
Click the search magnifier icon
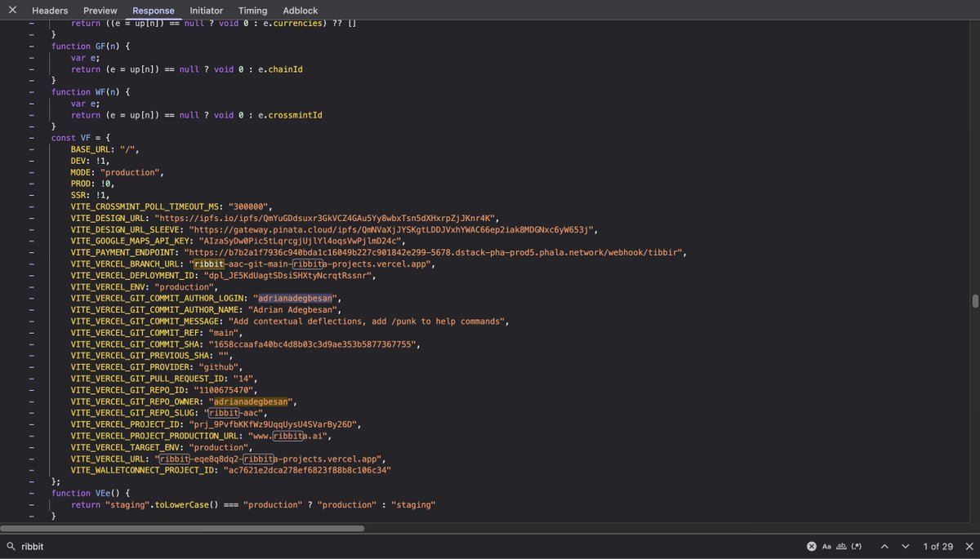11,546
